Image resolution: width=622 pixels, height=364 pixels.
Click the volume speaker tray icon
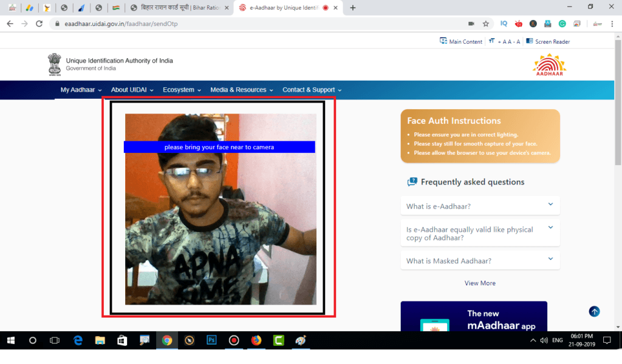544,340
